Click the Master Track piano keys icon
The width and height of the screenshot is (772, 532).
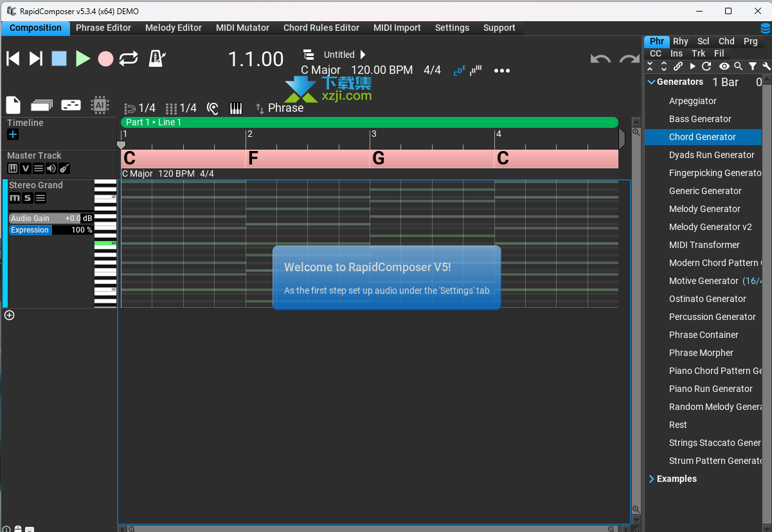point(13,168)
